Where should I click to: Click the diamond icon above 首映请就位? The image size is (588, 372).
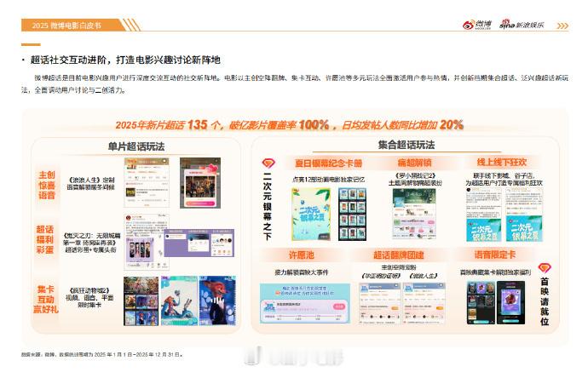tap(545, 268)
